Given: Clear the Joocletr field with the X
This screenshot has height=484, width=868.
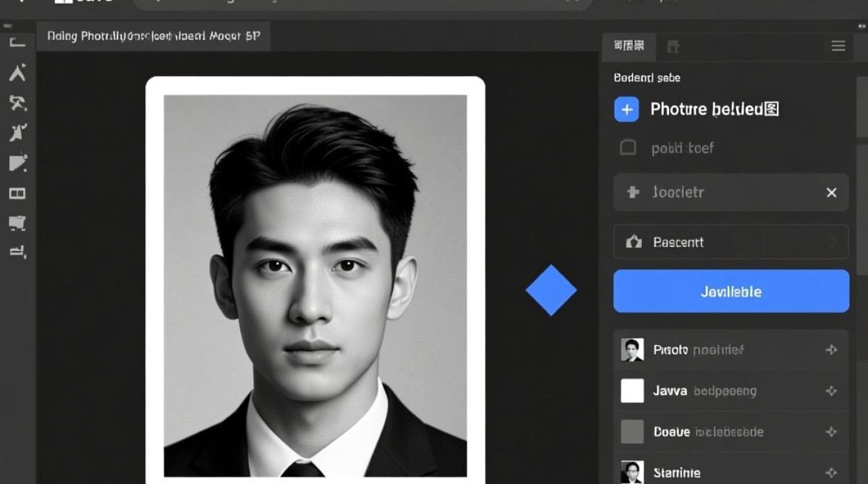Looking at the screenshot, I should [x=831, y=192].
